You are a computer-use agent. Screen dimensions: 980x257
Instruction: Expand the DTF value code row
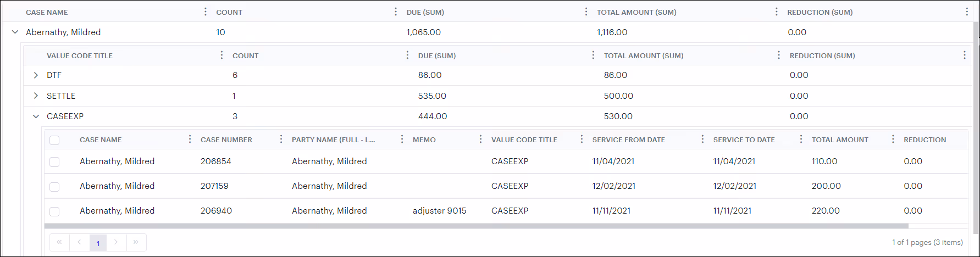pyautogui.click(x=36, y=75)
